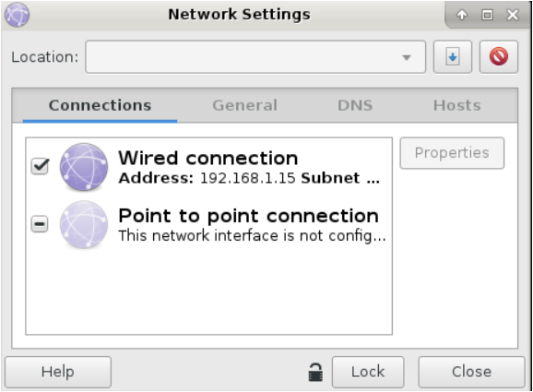Image resolution: width=533 pixels, height=392 pixels.
Task: Switch to the General tab
Action: 244,105
